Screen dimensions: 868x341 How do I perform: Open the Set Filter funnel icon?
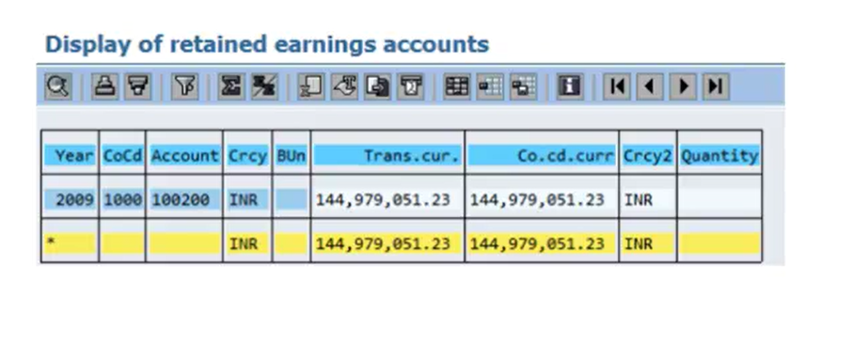pyautogui.click(x=185, y=86)
